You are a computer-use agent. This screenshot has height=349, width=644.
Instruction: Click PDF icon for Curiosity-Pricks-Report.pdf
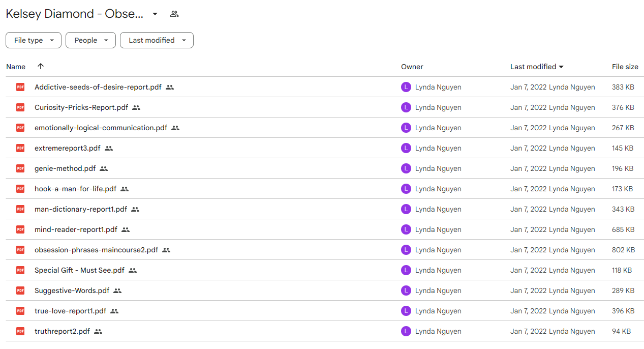coord(20,107)
